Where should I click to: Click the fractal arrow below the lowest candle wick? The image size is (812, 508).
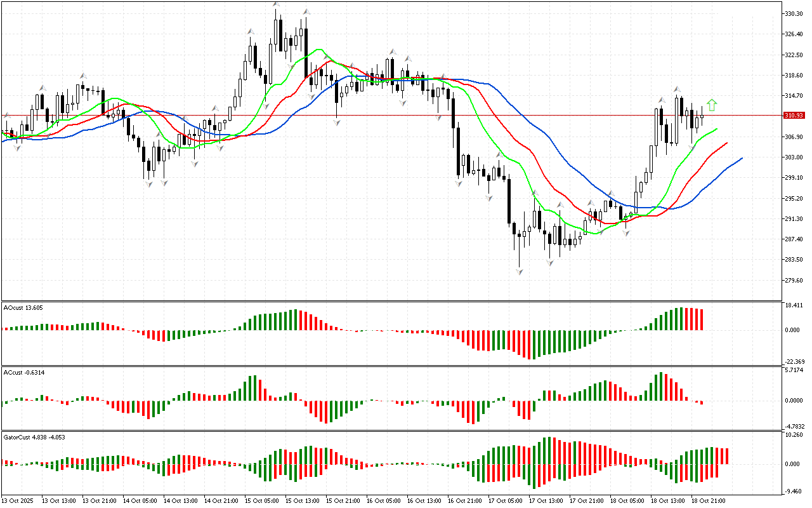tap(520, 272)
